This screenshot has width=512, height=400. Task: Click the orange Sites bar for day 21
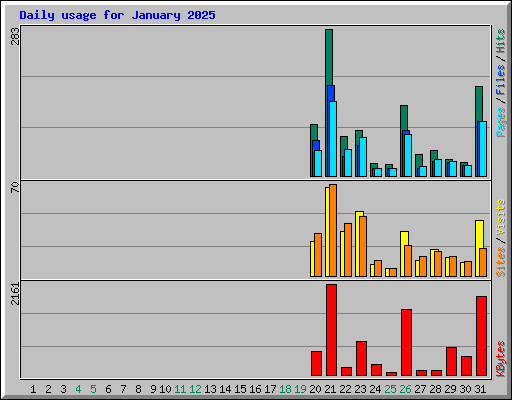tap(333, 230)
